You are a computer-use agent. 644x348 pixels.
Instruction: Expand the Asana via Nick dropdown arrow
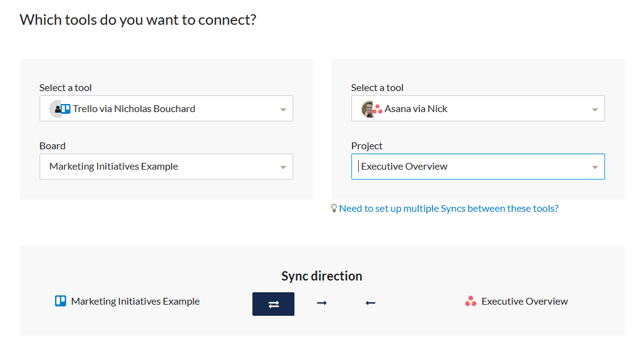(x=595, y=110)
